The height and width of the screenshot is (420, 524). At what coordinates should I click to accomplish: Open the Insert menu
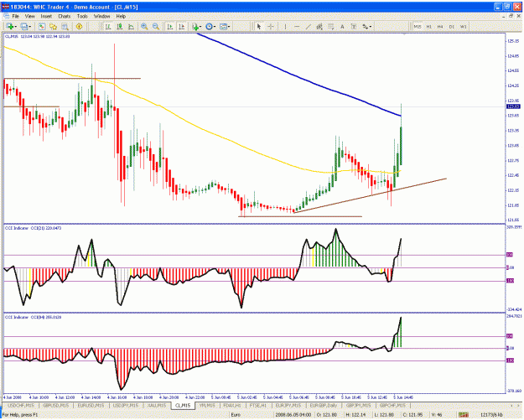[x=46, y=16]
